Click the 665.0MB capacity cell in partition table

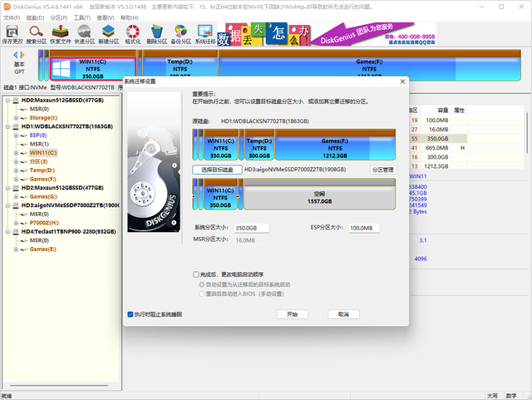click(437, 148)
